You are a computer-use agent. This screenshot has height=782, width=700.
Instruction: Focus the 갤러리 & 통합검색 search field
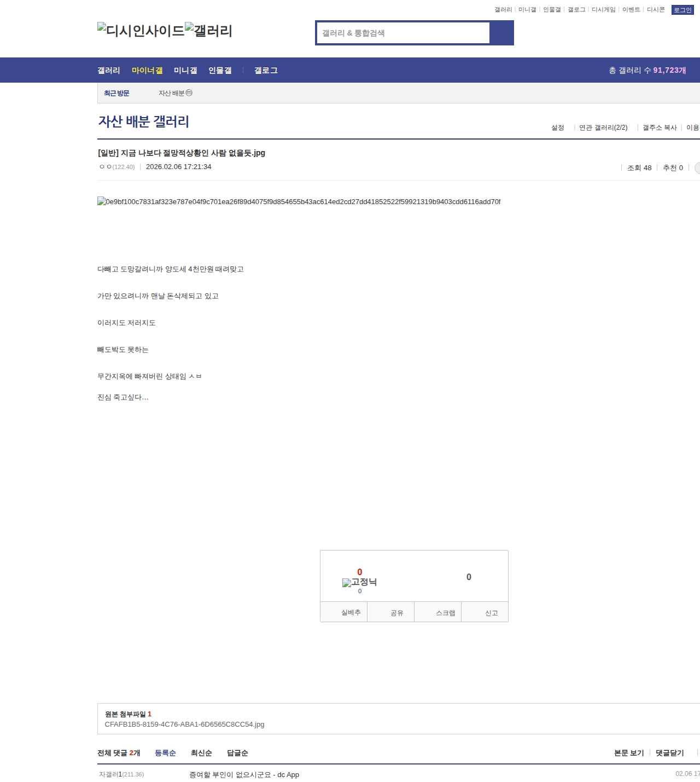click(404, 33)
